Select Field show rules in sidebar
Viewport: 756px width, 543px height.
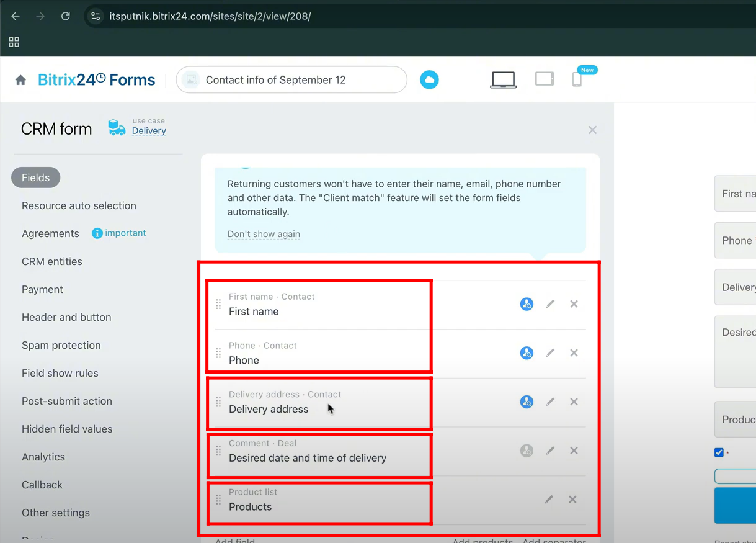60,373
